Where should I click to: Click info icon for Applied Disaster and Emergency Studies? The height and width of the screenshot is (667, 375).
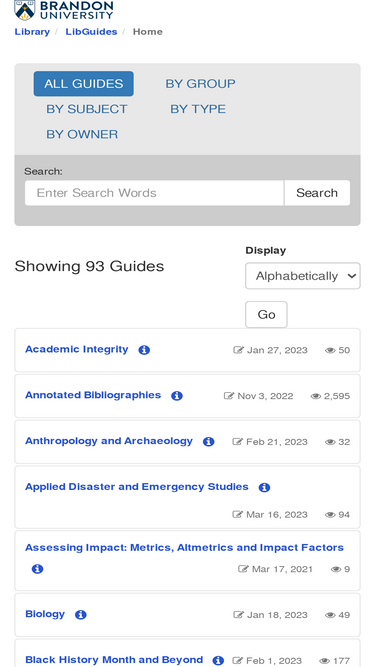pyautogui.click(x=264, y=487)
